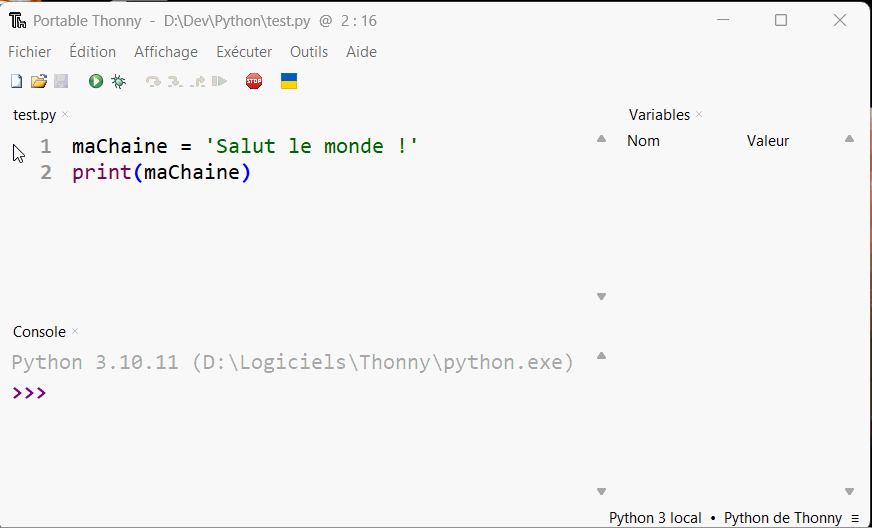
Task: Stop the backend with the red STOP icon
Action: point(254,82)
